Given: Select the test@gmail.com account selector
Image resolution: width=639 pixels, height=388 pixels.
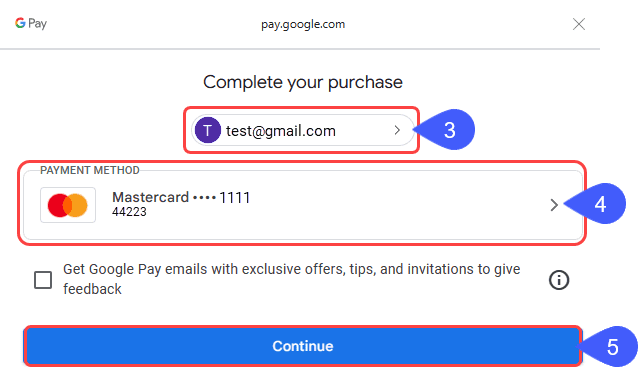Looking at the screenshot, I should [x=302, y=130].
